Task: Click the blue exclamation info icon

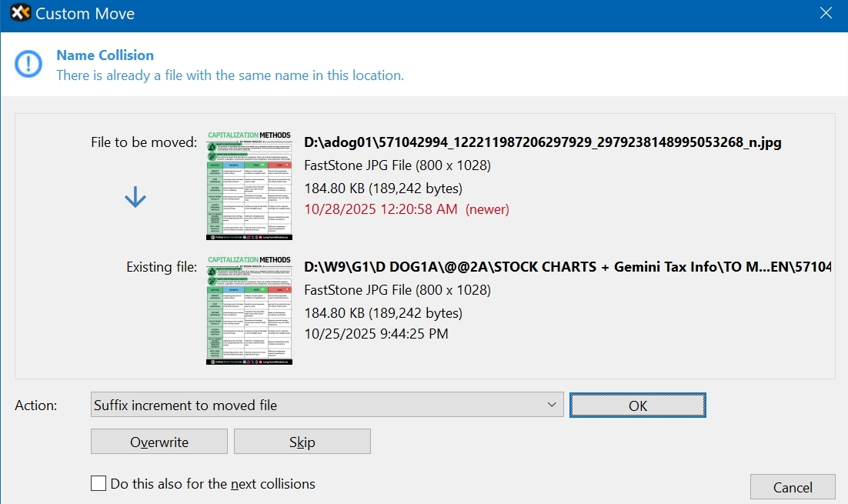Action: 28,65
